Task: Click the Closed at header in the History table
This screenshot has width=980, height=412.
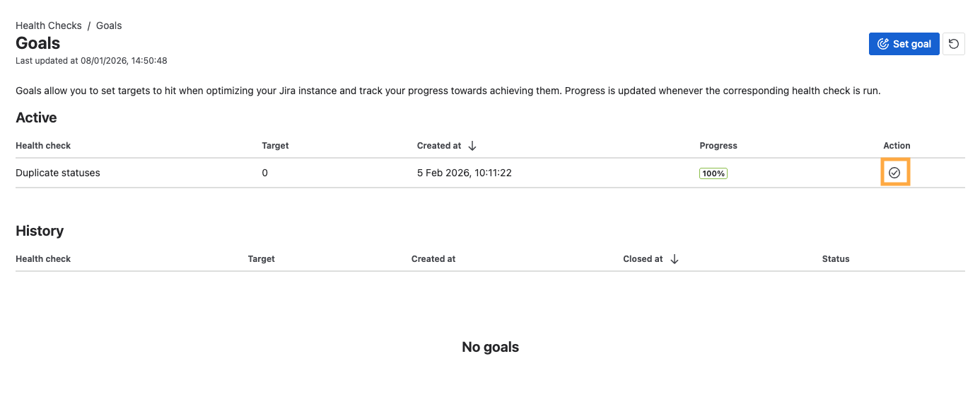Action: point(643,259)
